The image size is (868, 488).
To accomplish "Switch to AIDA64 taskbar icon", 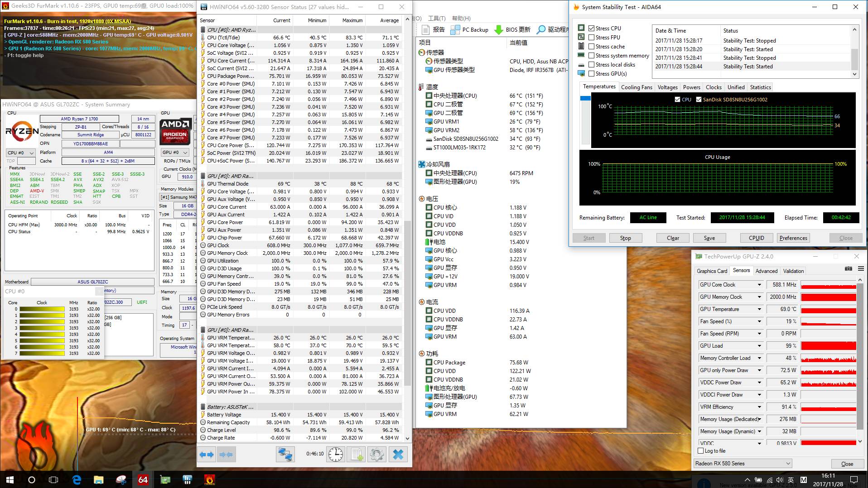I will coord(143,479).
